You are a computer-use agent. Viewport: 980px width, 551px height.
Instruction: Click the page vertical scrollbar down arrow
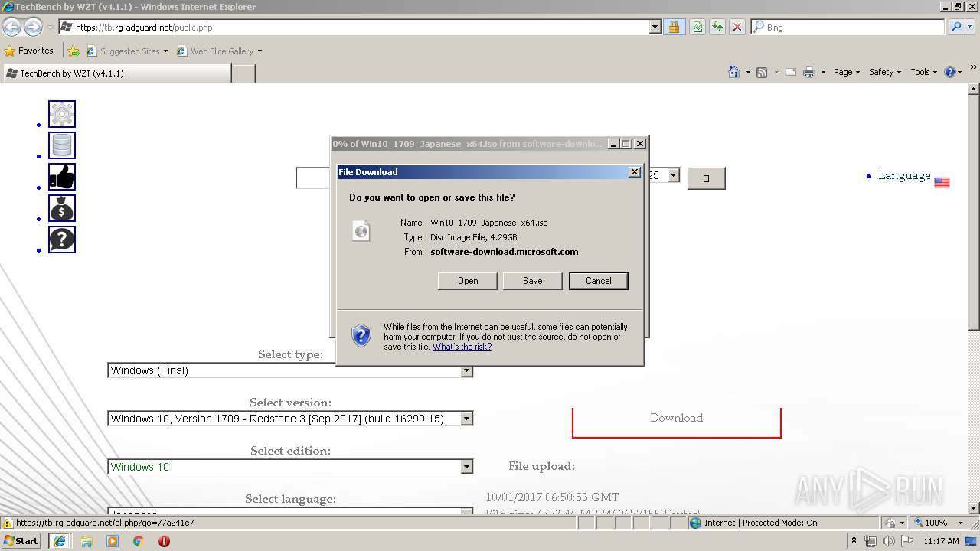pos(974,508)
